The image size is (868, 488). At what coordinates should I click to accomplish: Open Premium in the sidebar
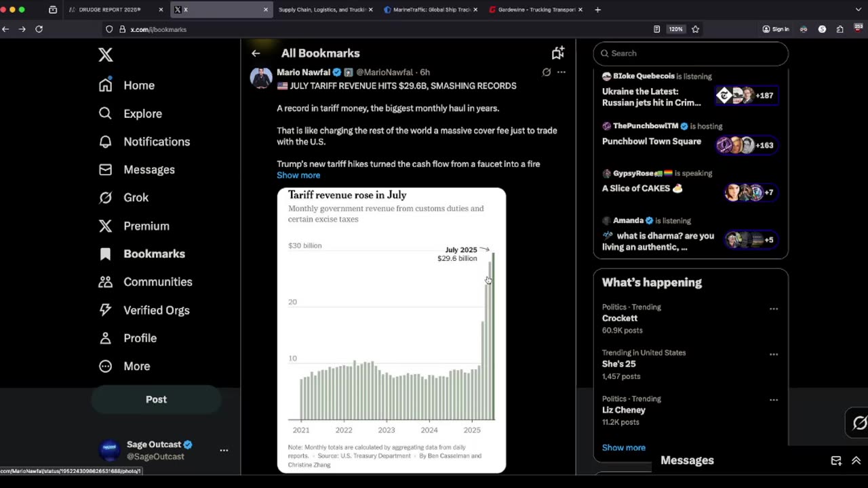pos(134,226)
